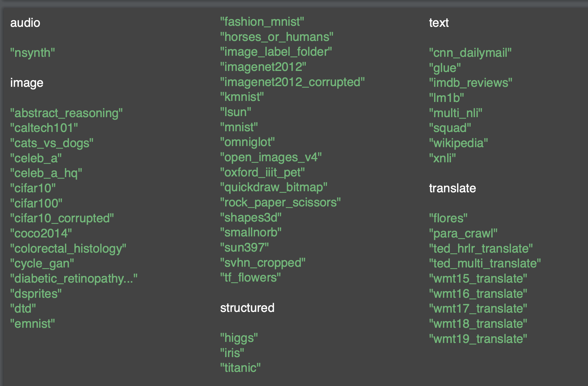588x386 pixels.
Task: Click "wmt18_translate" entry
Action: tap(478, 324)
